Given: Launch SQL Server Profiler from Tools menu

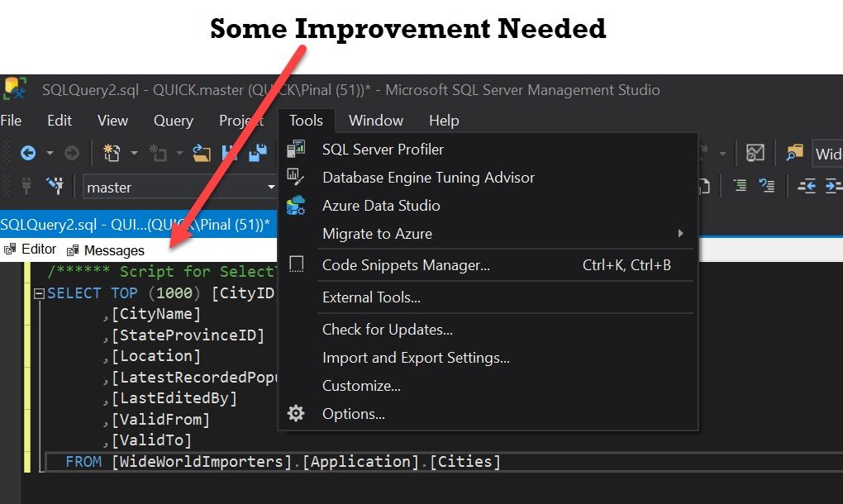Looking at the screenshot, I should (488, 150).
